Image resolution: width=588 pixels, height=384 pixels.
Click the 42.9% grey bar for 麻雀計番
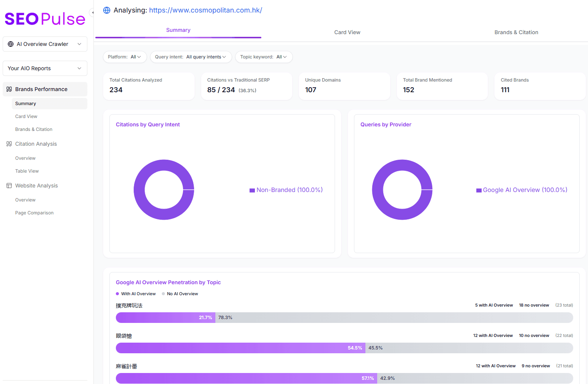475,378
